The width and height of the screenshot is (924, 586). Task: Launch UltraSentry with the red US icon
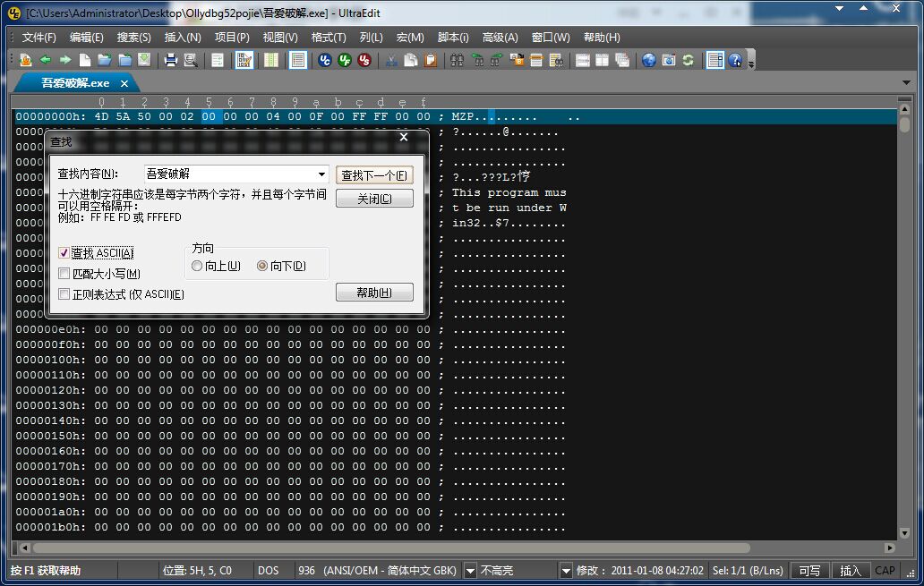click(x=364, y=60)
